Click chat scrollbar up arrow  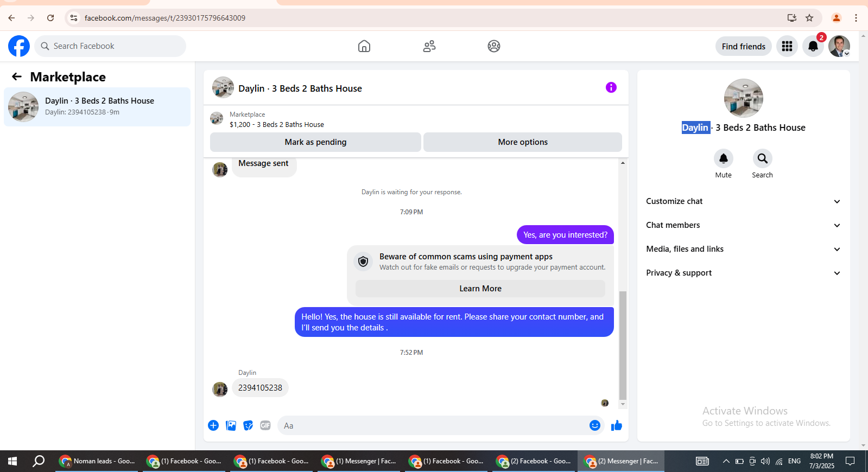[623, 163]
